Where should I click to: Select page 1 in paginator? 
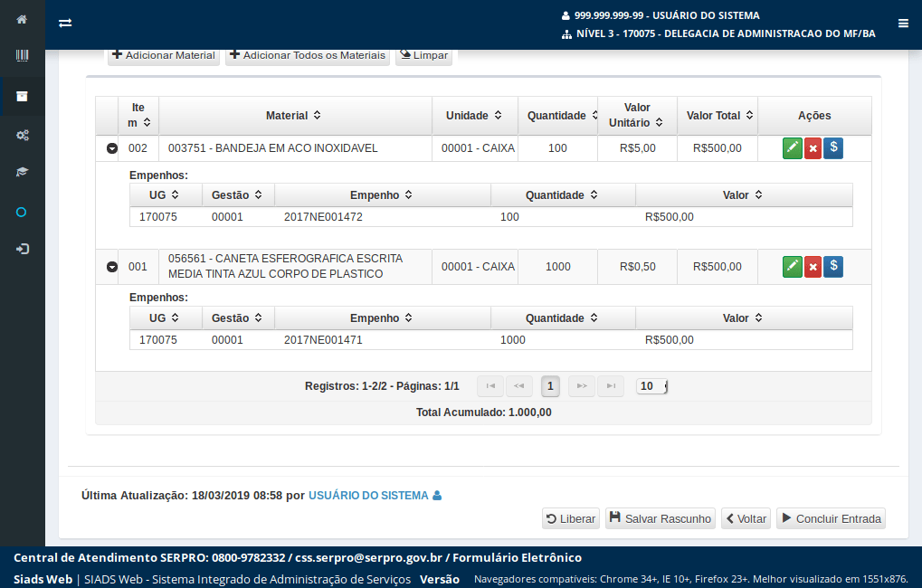tap(550, 386)
